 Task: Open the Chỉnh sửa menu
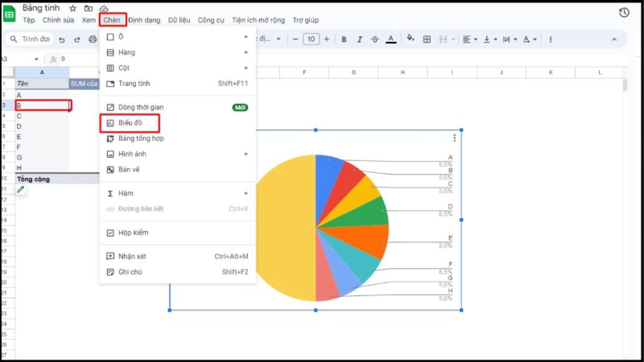pos(58,20)
